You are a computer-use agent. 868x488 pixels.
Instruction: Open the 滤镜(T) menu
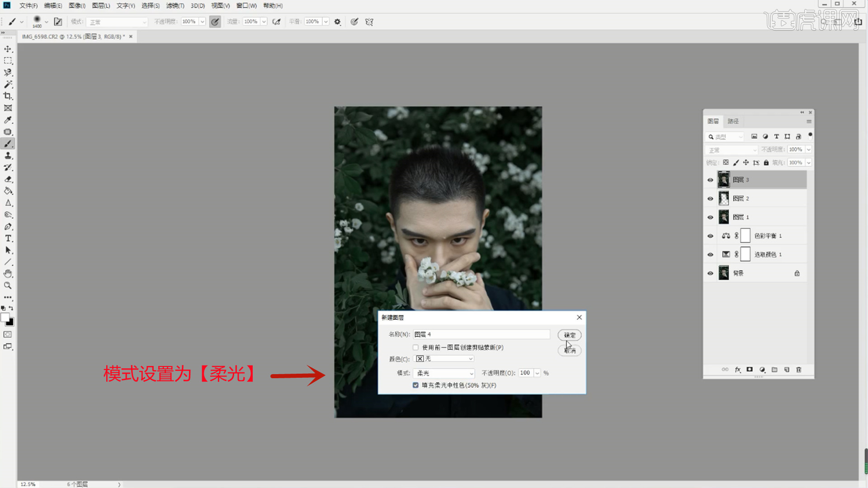tap(175, 6)
